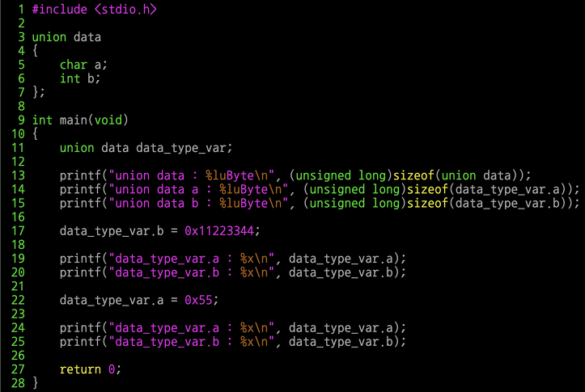Click the hex value 0x11223344
Viewport: 585px width, 392px height.
click(x=219, y=231)
